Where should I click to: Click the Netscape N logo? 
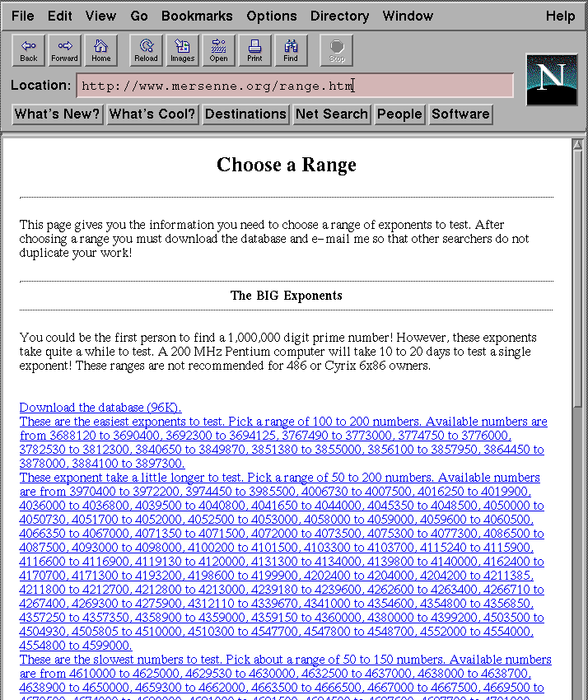pyautogui.click(x=551, y=79)
